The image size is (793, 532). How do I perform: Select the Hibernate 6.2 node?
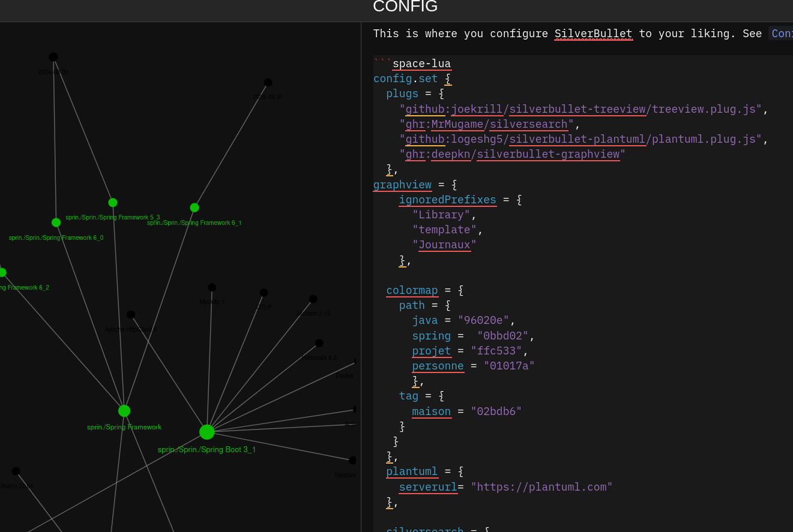click(319, 343)
